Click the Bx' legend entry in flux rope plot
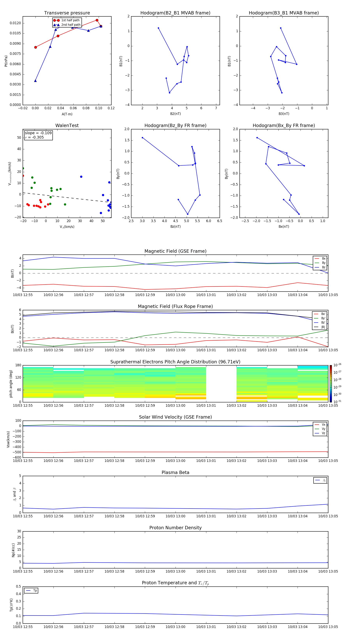This screenshot has width=351, height=644. coord(320,314)
